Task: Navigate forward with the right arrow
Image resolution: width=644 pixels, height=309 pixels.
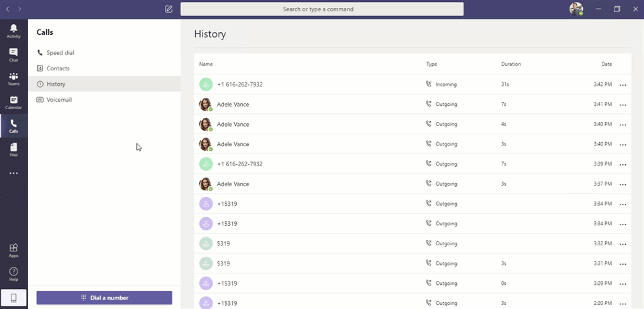Action: point(19,9)
